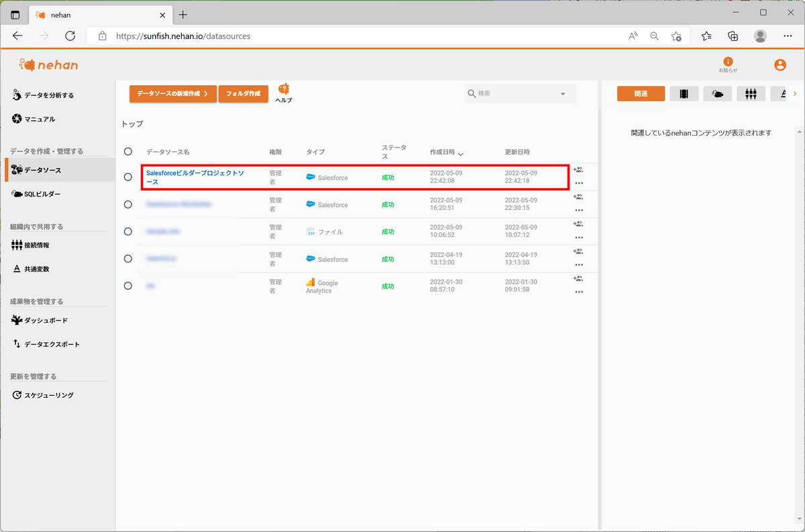Screen dimensions: 805x532
Task: Toggle sort arrow beside 作成日時
Action: click(461, 154)
